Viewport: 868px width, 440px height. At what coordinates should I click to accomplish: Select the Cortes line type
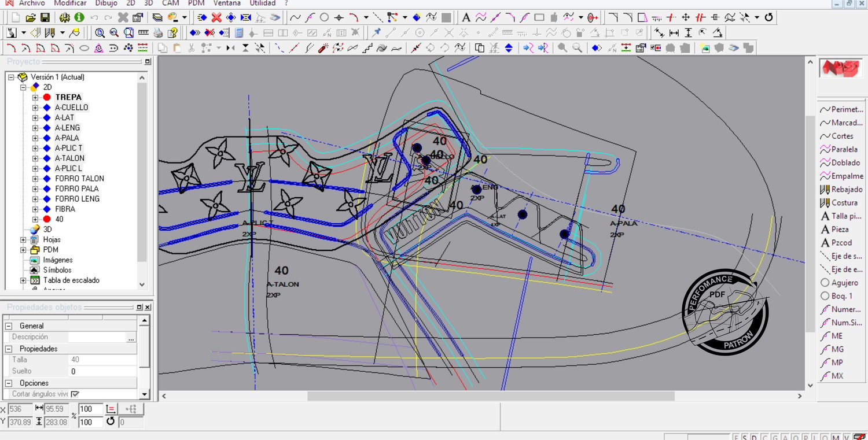pyautogui.click(x=837, y=136)
